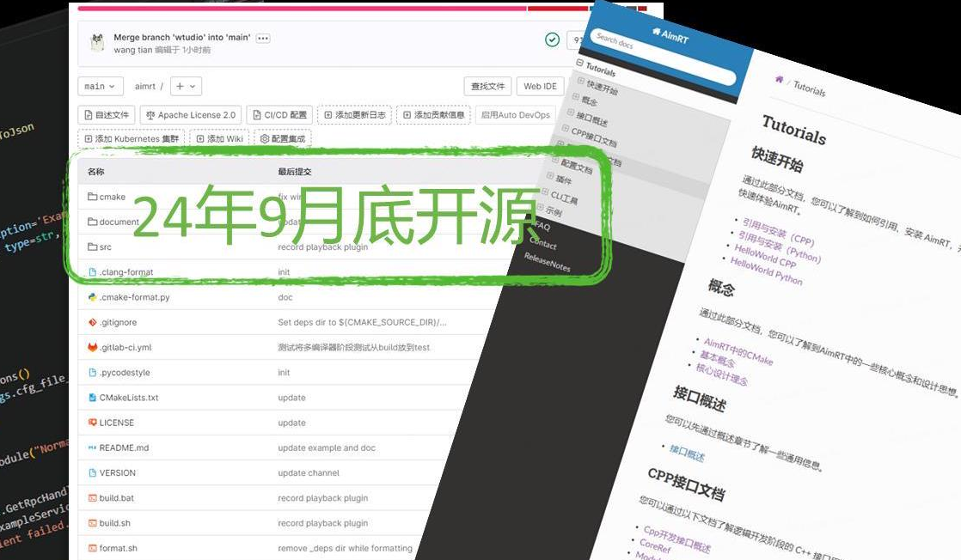
Task: Open the Contact sidebar entry
Action: (542, 244)
